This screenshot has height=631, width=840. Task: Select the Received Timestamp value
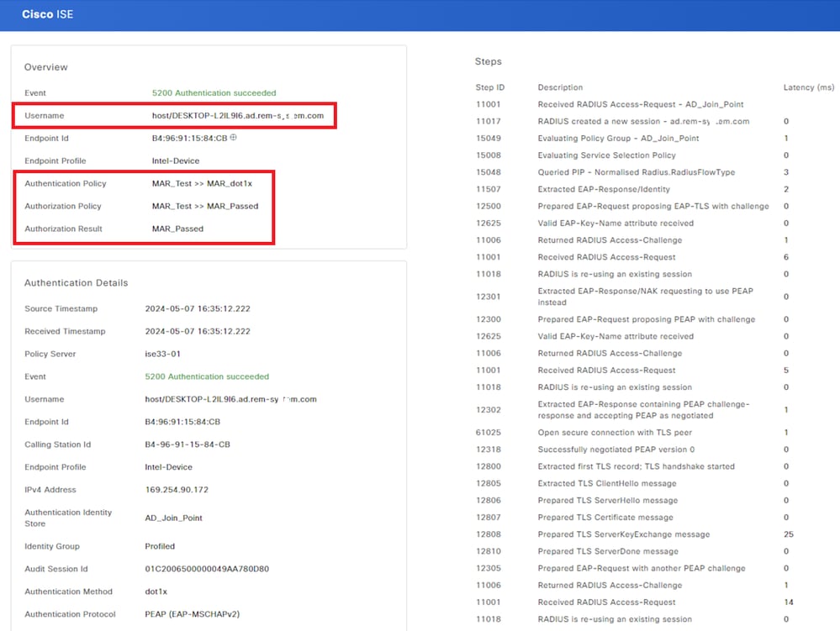coord(197,331)
